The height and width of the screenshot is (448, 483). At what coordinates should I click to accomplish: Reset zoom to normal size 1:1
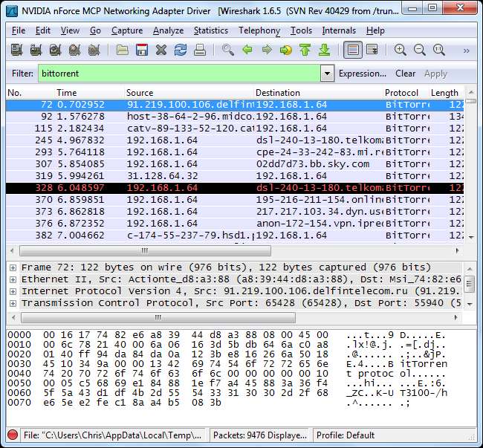point(439,50)
